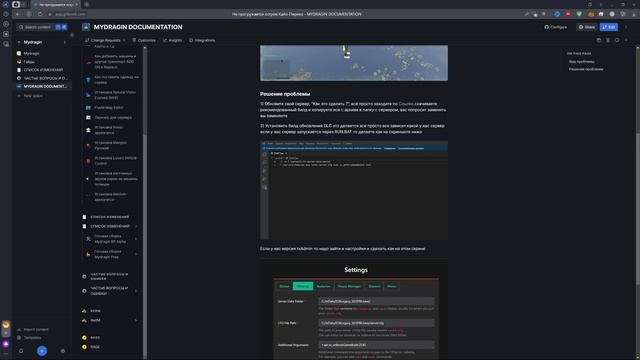
Task: Open the Mydragin space in sidebar list
Action: 31,53
